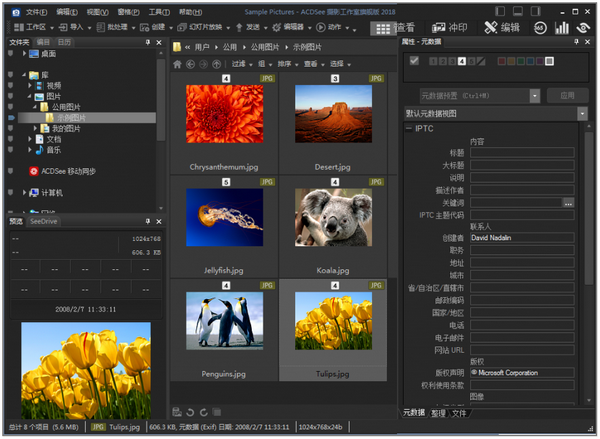Toggle the tagged checkbox in properties panel
This screenshot has height=439, width=600.
[x=414, y=62]
